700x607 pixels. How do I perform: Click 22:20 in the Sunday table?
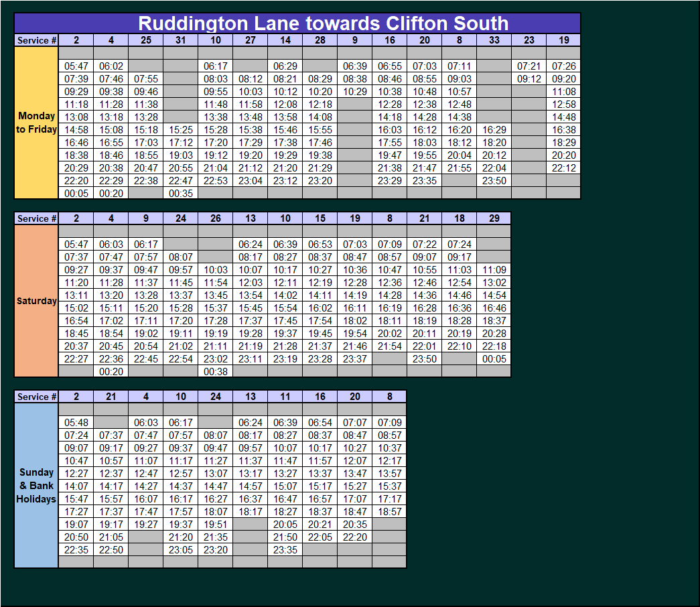click(355, 537)
